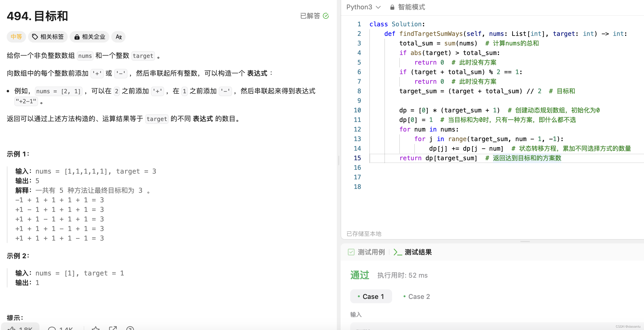
Task: Click the 智能模式 label
Action: click(x=411, y=7)
